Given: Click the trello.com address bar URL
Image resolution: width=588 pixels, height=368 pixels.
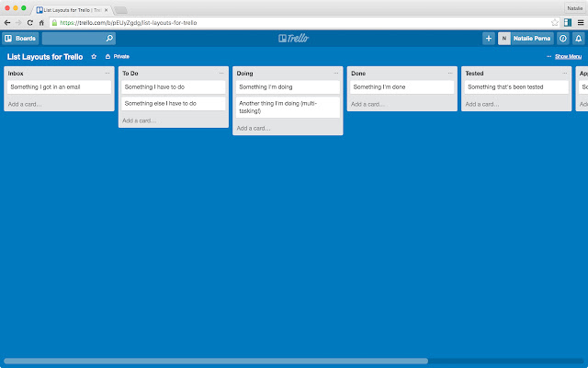Looking at the screenshot, I should 129,23.
